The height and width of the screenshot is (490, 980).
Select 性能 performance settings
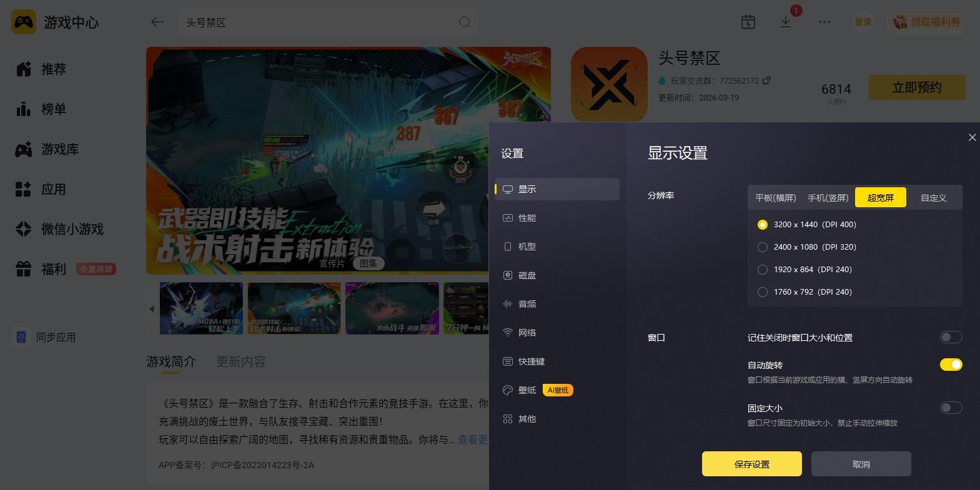557,218
